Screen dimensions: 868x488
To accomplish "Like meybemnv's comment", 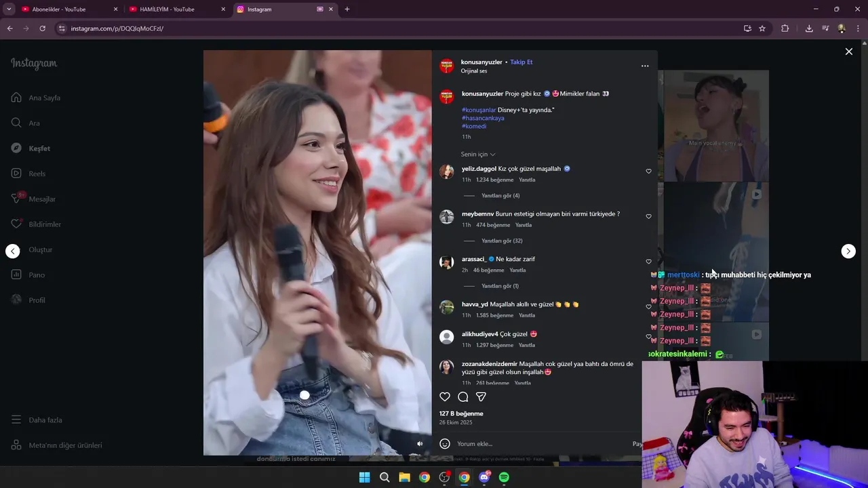I will (x=648, y=217).
